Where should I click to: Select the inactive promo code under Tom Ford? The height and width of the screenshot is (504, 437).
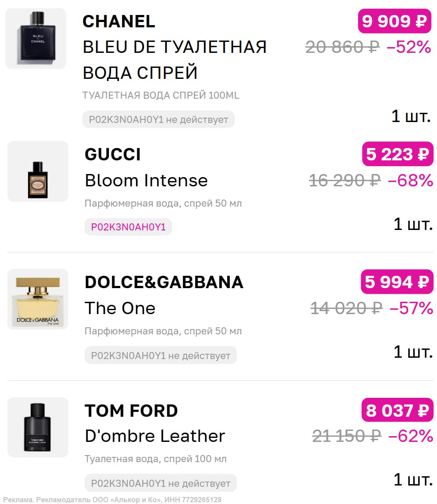click(160, 483)
